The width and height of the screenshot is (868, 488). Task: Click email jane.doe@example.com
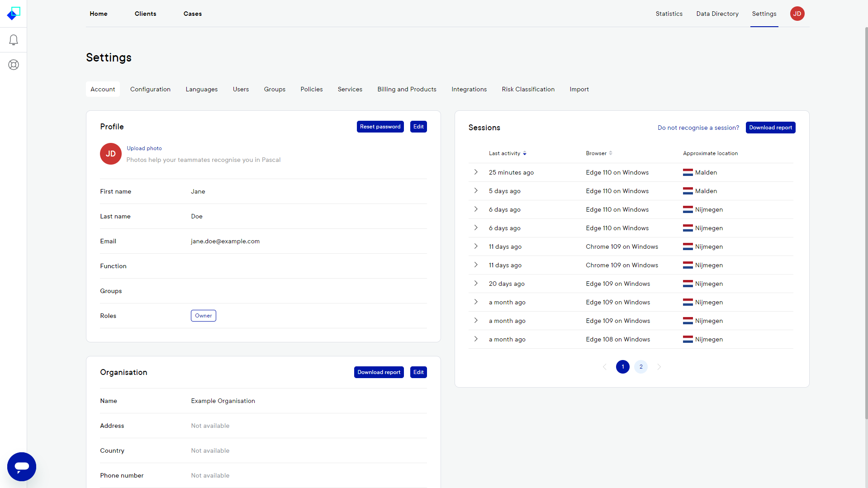[225, 241]
